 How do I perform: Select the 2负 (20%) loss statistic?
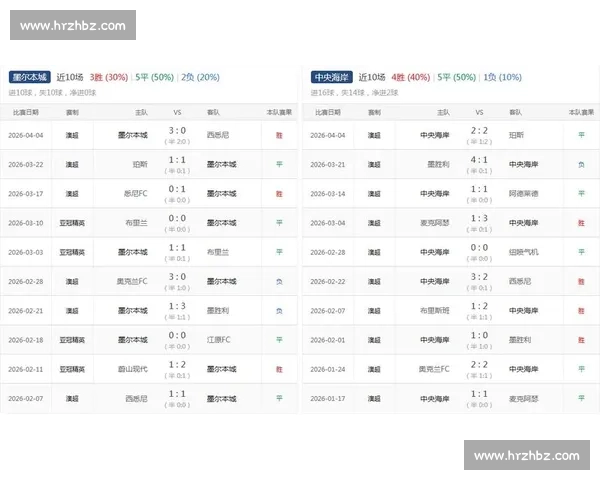tap(200, 77)
